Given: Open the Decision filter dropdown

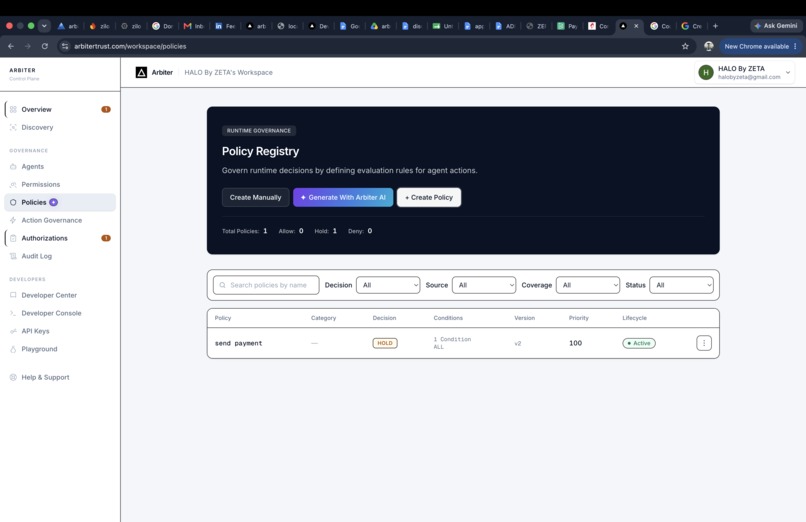Looking at the screenshot, I should pos(388,285).
